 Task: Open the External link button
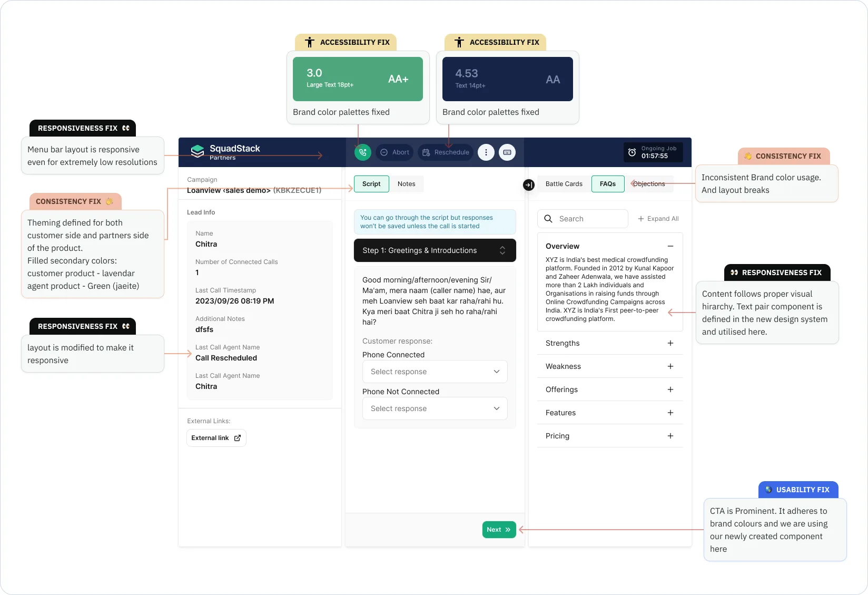pos(216,438)
